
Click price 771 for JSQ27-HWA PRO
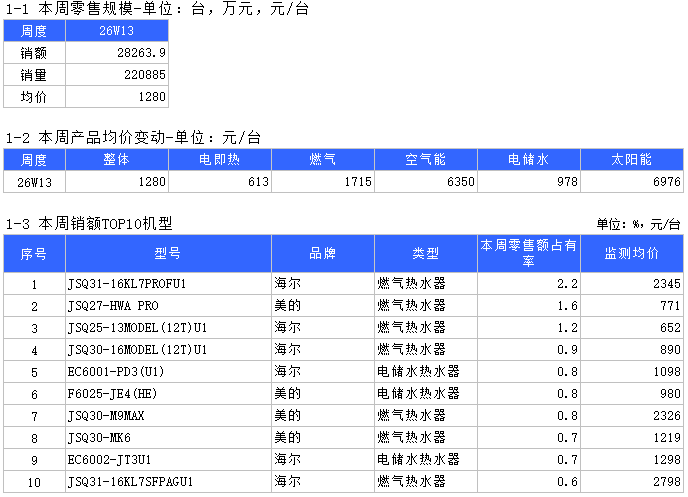[x=670, y=306]
